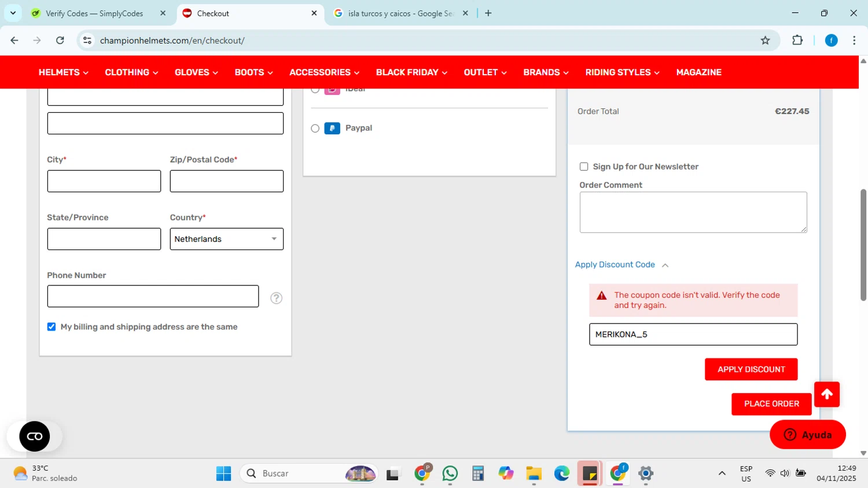Open Copilot from the taskbar
868x488 pixels.
pos(506,474)
